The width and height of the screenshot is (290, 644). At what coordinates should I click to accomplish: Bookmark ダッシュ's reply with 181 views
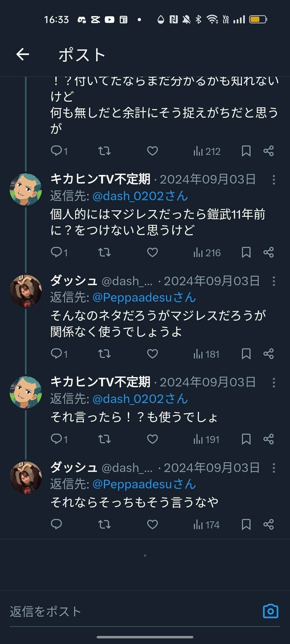click(247, 354)
